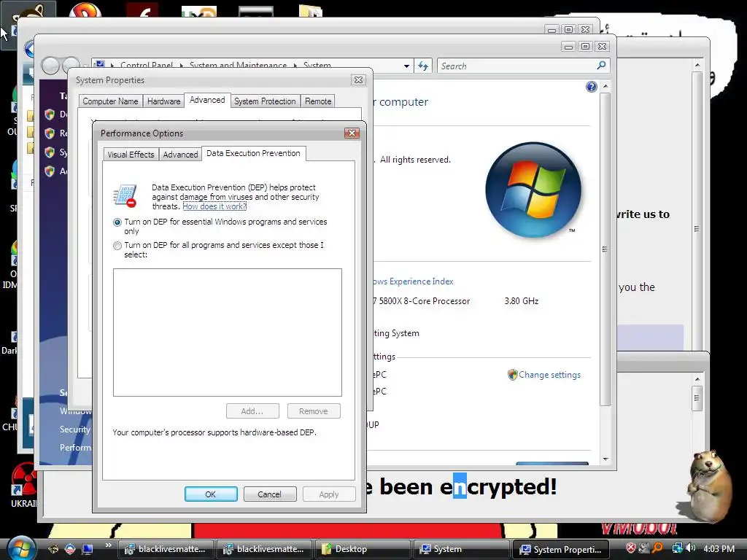Click Change settings link in System window
This screenshot has height=560, width=747.
click(549, 375)
